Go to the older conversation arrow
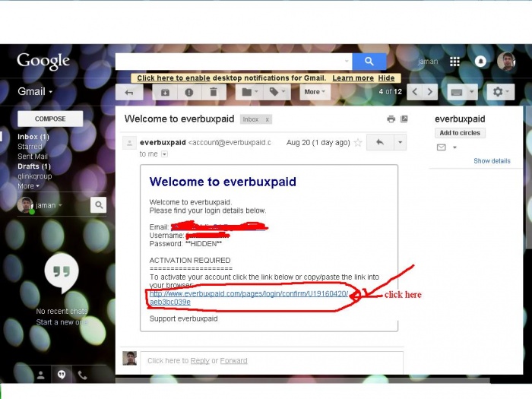532x399 pixels. pos(430,92)
